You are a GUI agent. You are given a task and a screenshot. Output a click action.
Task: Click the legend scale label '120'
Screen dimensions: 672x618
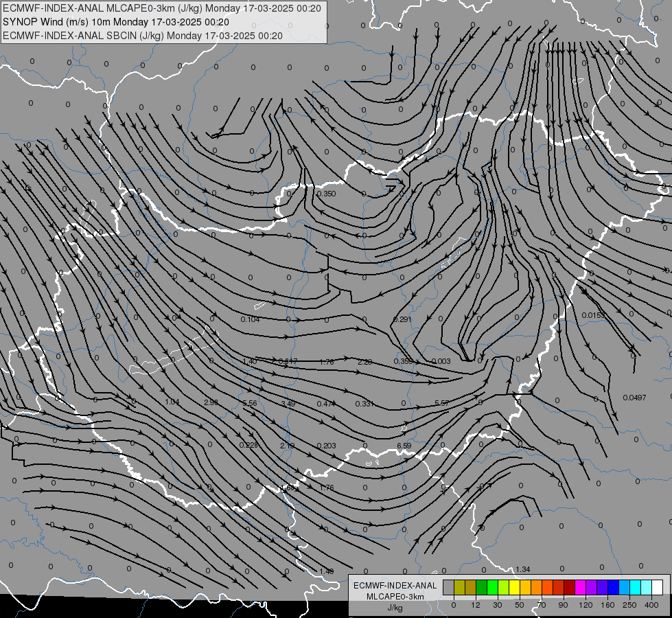(x=586, y=605)
